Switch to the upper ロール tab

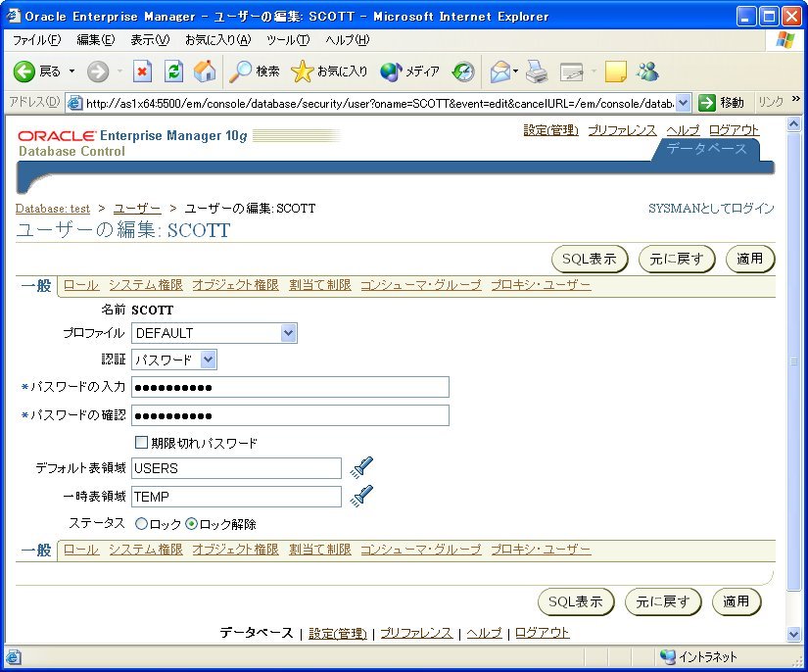(x=81, y=285)
